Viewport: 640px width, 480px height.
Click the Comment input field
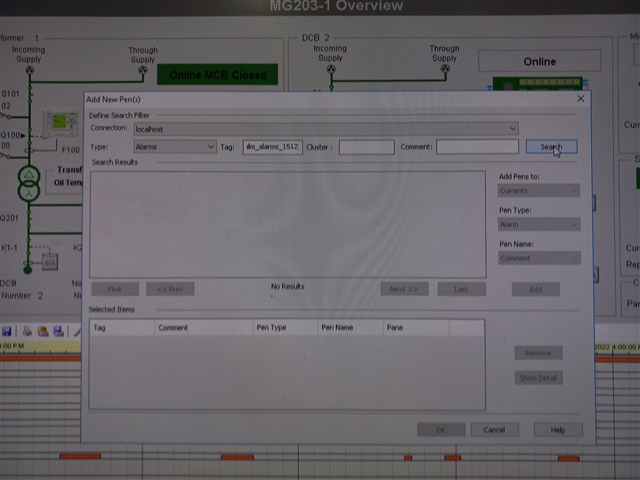click(x=478, y=147)
